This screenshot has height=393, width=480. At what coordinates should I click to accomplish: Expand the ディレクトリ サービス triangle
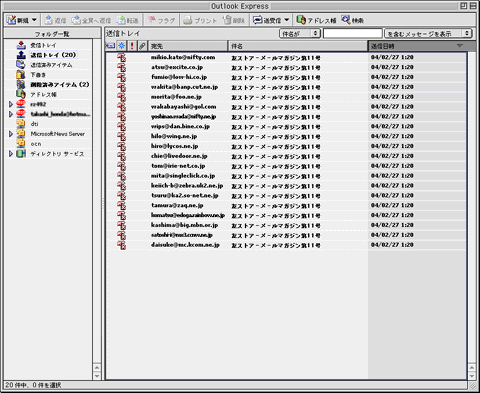11,154
